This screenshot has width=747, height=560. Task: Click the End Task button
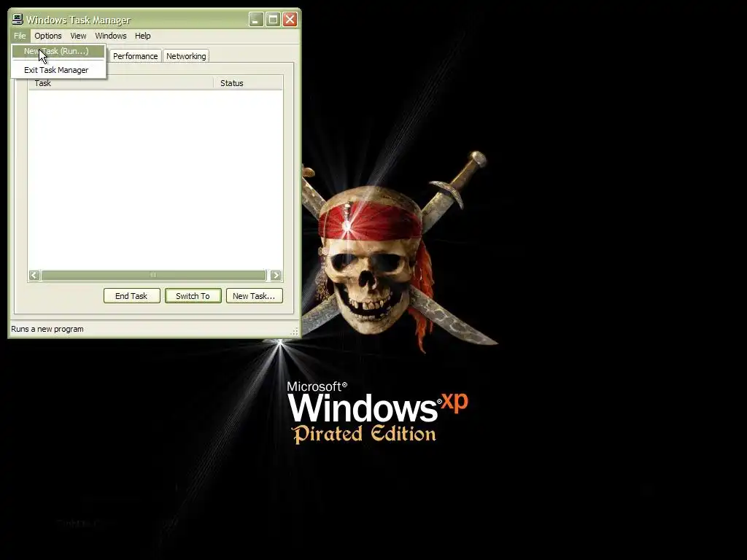pyautogui.click(x=131, y=296)
